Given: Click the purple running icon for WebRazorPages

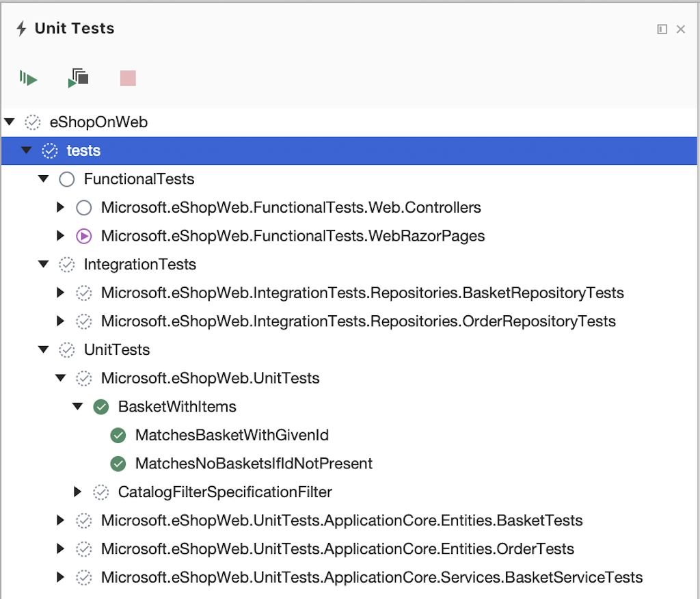Looking at the screenshot, I should [x=84, y=236].
